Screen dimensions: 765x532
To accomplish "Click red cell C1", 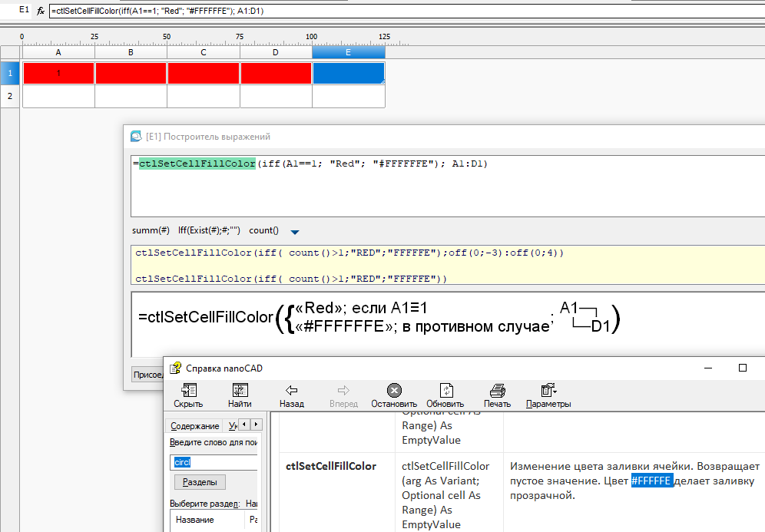I will click(204, 73).
